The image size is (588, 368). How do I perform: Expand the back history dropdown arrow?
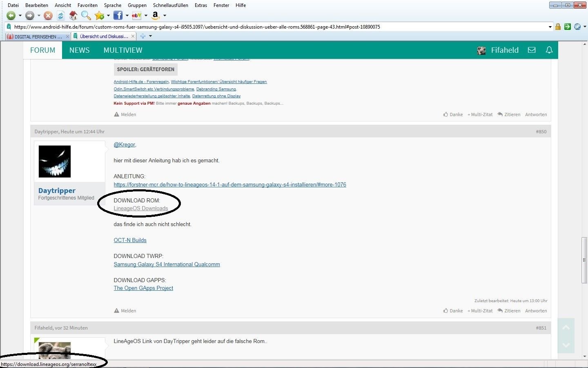coord(20,16)
